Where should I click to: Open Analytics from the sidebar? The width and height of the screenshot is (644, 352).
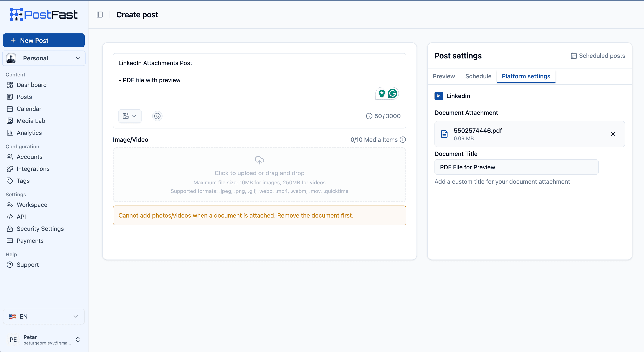point(29,133)
